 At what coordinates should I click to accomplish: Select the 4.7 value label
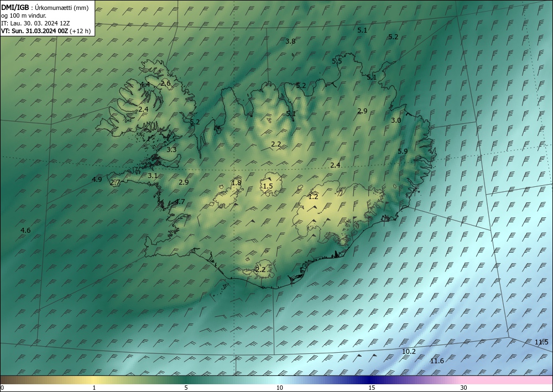point(180,202)
